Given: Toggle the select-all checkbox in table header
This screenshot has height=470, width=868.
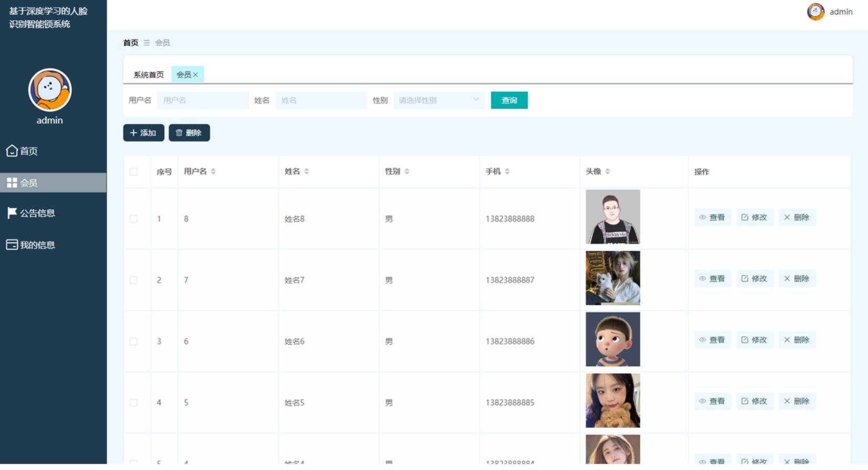Looking at the screenshot, I should point(133,172).
